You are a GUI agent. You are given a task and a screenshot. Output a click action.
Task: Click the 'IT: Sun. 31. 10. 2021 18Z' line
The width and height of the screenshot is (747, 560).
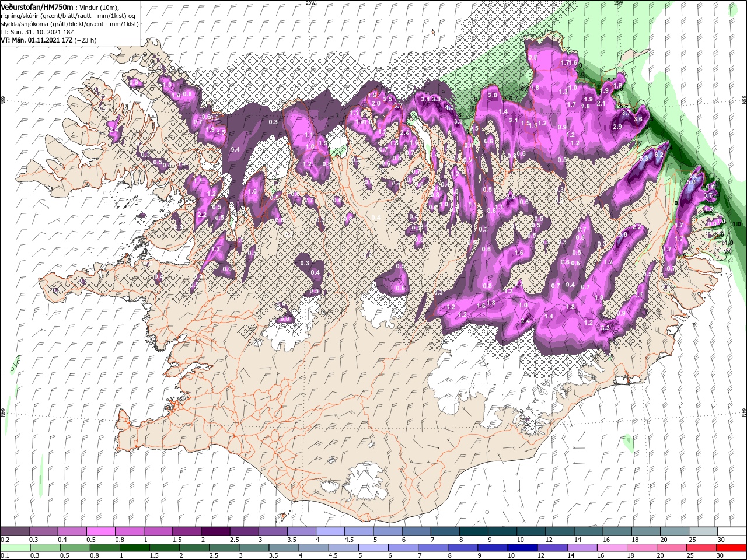point(37,32)
